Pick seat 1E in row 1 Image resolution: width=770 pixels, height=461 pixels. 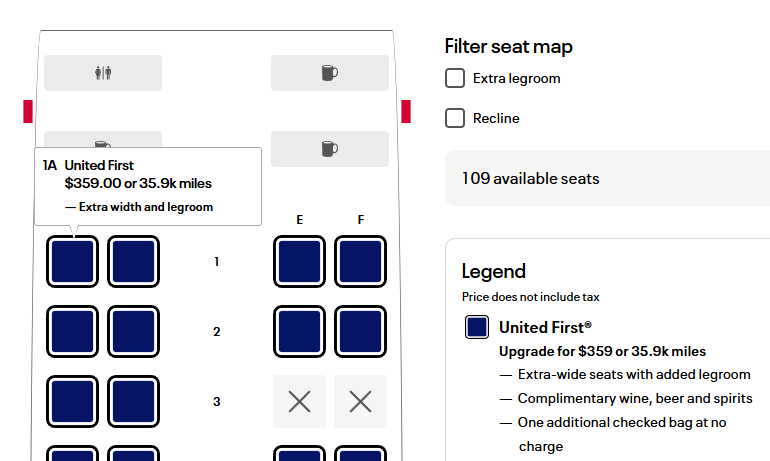tap(299, 262)
